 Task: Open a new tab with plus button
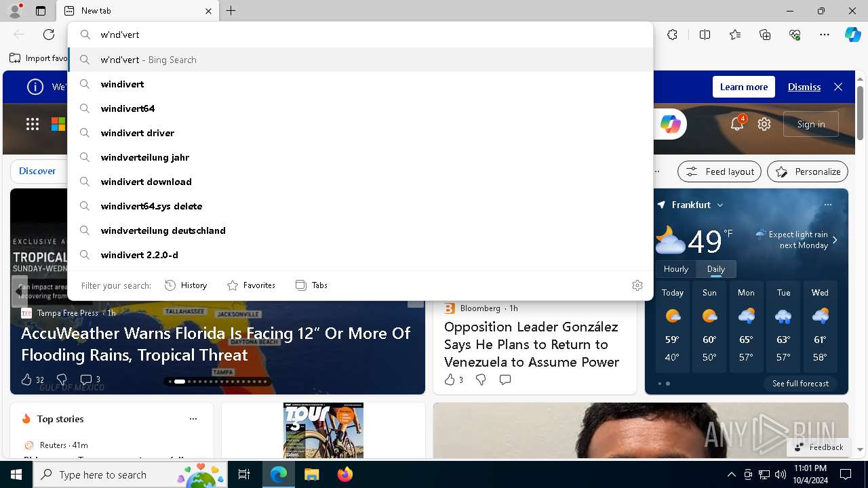coord(231,11)
